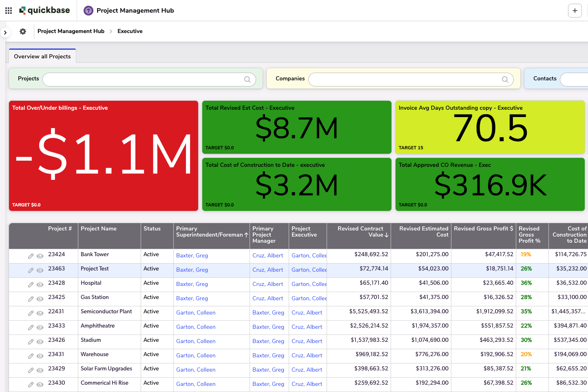
Task: Click the search icon in the Projects field
Action: point(247,80)
